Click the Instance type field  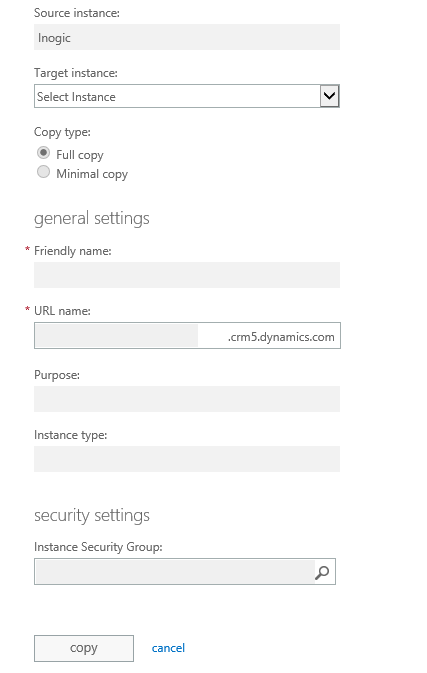click(x=187, y=459)
